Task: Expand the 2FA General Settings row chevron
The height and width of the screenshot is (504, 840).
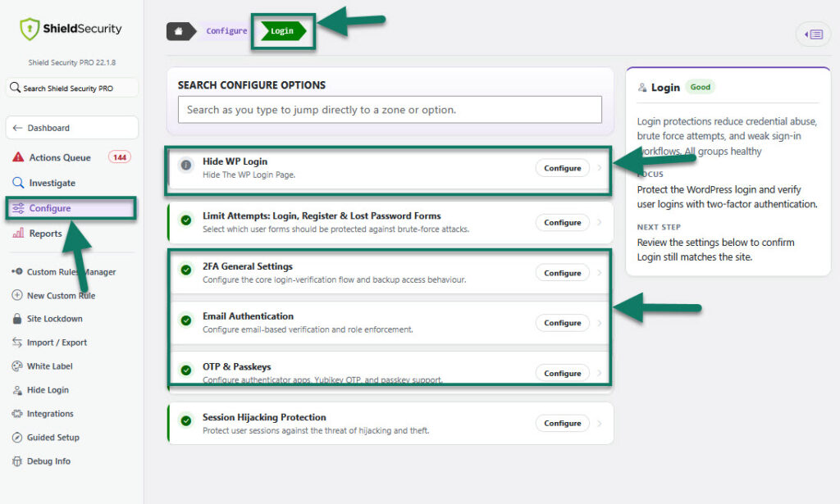Action: click(600, 273)
